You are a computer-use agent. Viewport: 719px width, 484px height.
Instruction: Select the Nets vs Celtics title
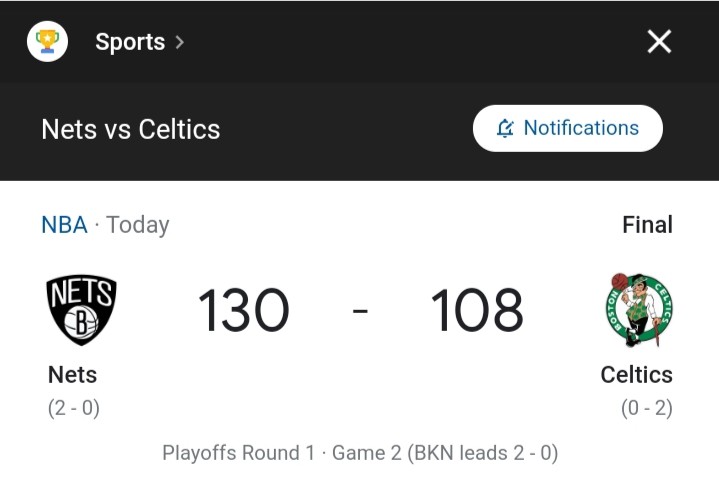tap(131, 129)
